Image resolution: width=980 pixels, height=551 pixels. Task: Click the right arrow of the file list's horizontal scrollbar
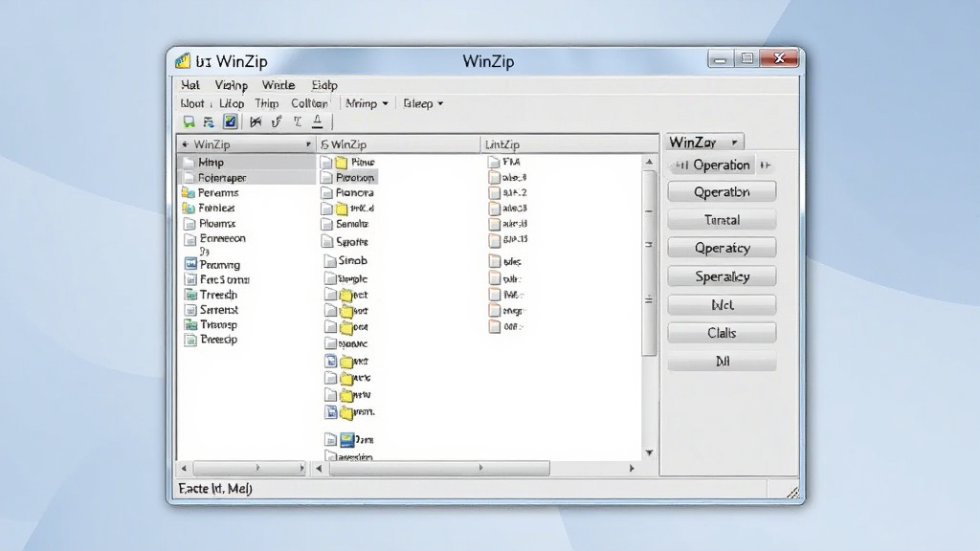point(632,468)
